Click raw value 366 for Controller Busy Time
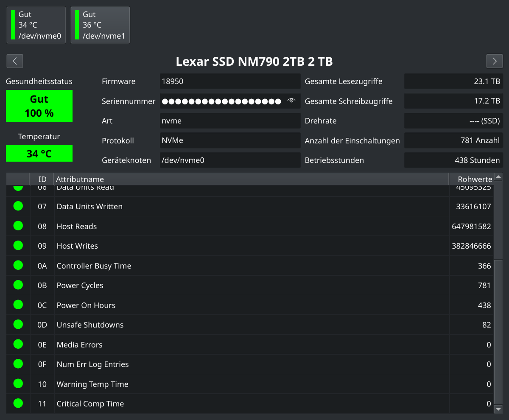Screen dimensions: 509x420 [x=484, y=266]
